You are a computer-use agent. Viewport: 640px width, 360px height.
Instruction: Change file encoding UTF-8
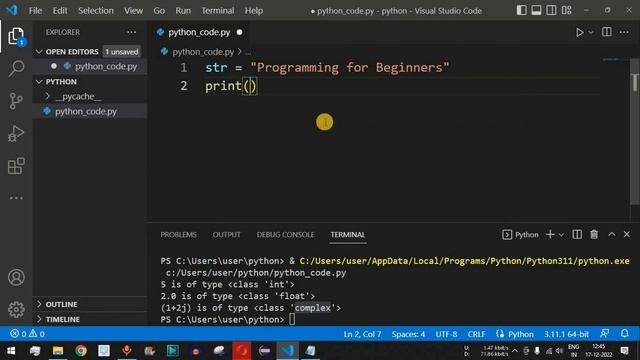[446, 334]
